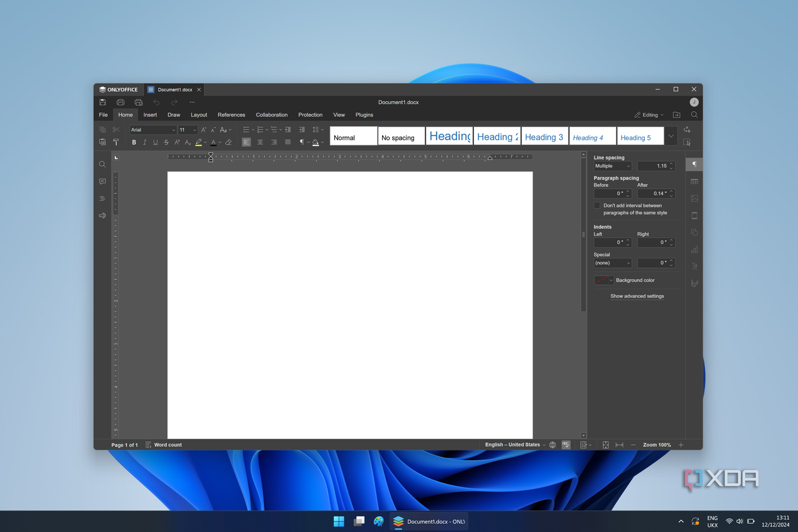
Task: Click the Decrease indent icon
Action: click(287, 130)
